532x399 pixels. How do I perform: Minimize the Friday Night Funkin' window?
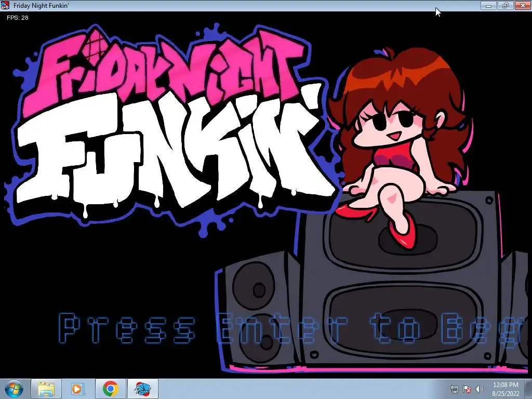pos(488,6)
